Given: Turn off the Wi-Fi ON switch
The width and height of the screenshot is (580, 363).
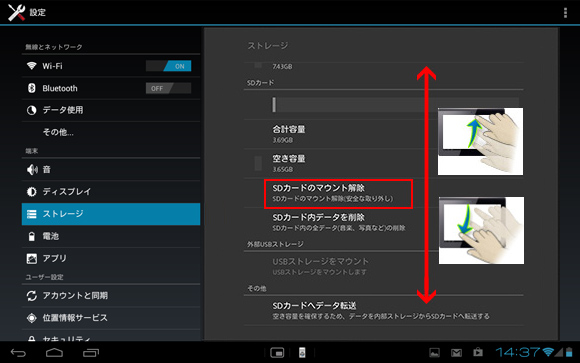Looking at the screenshot, I should click(x=169, y=66).
